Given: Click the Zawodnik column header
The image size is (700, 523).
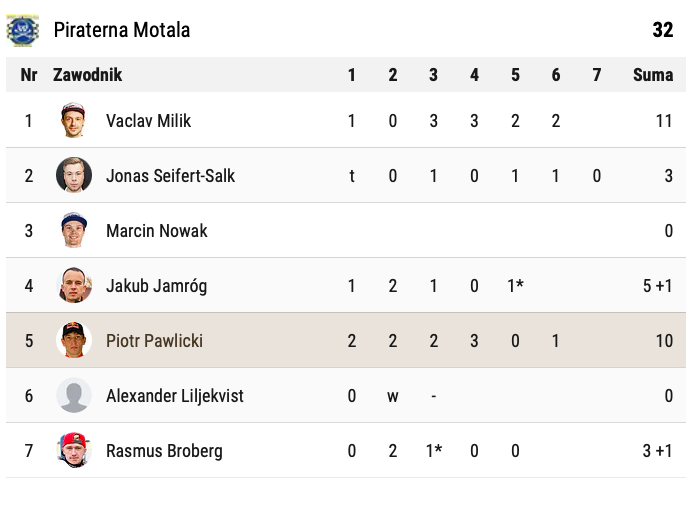Looking at the screenshot, I should [87, 75].
